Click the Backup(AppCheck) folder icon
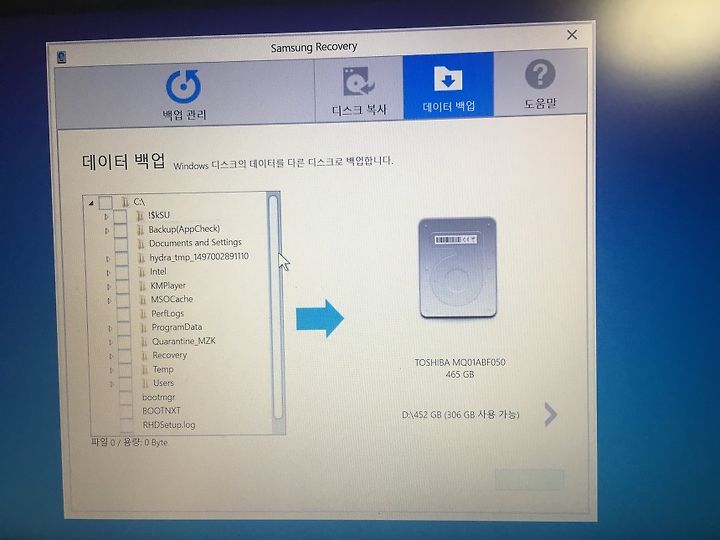Image resolution: width=720 pixels, height=540 pixels. tap(140, 230)
